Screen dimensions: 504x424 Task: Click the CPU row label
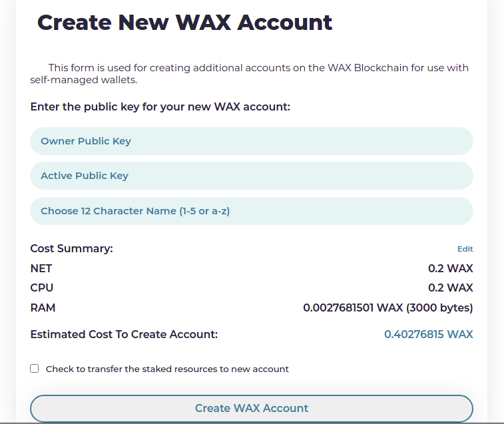(x=42, y=288)
